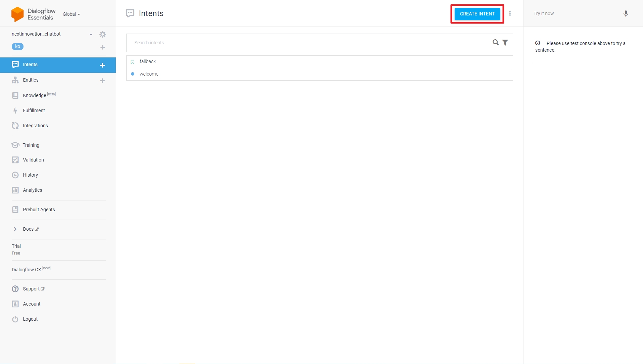
Task: Click the Search intents input field
Action: pyautogui.click(x=309, y=43)
